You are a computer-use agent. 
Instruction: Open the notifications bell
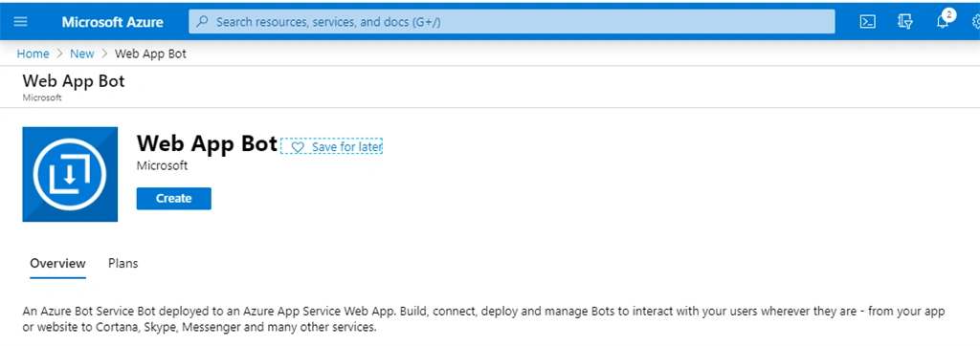[943, 22]
